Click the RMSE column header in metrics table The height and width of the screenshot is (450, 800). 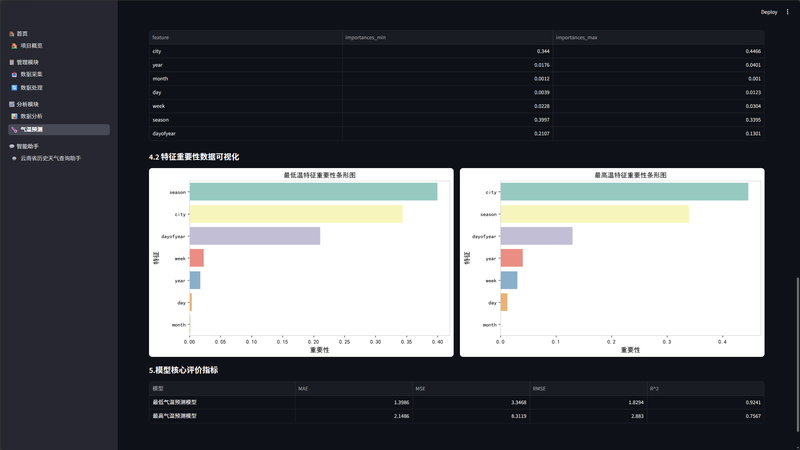[588, 388]
